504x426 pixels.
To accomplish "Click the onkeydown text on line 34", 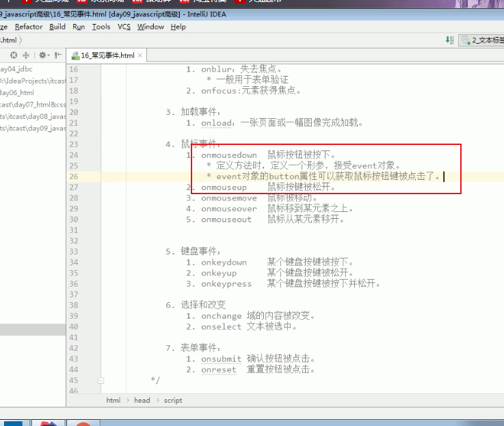I will (224, 263).
